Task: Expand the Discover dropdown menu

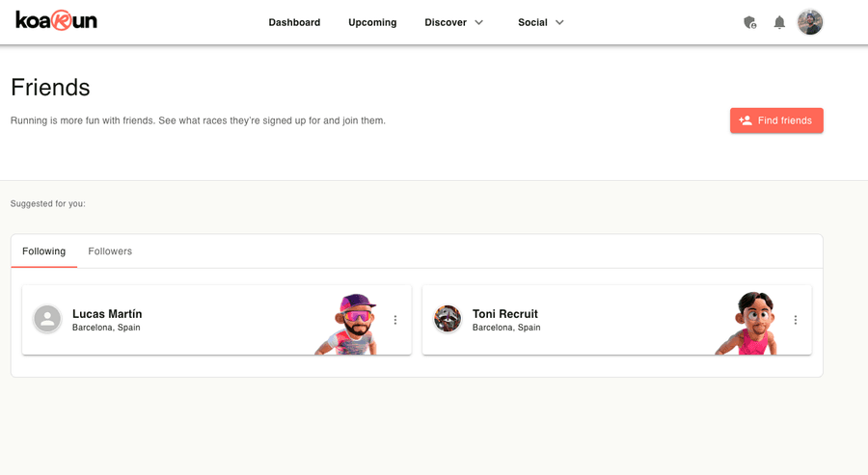Action: pos(446,22)
